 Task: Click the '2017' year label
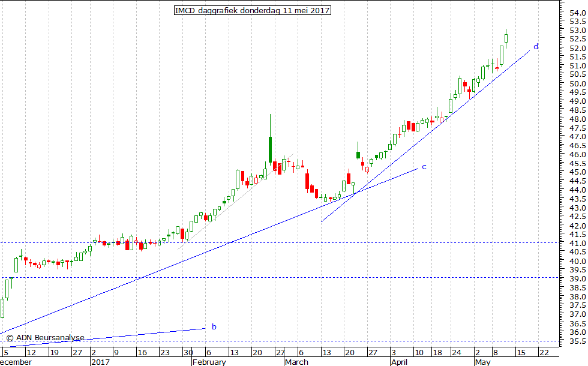(x=101, y=362)
